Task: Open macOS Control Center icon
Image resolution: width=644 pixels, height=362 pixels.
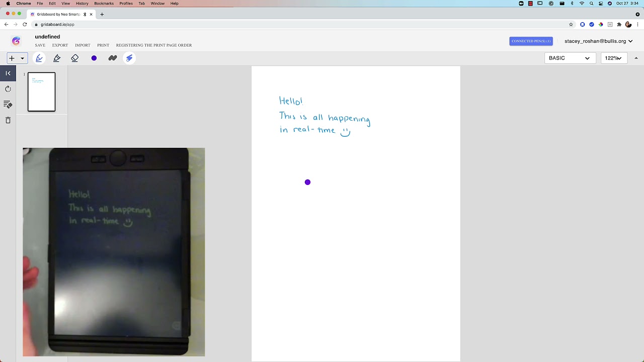Action: point(601,4)
